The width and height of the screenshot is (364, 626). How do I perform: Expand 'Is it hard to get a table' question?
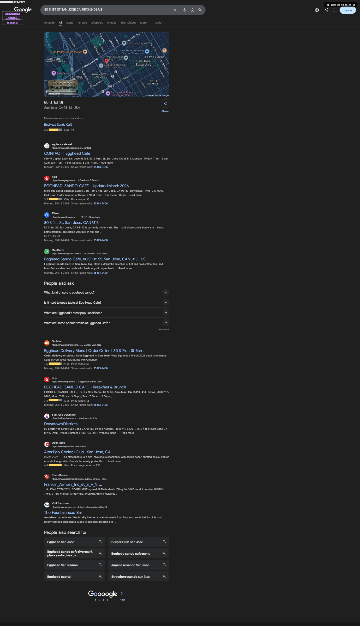(107, 302)
